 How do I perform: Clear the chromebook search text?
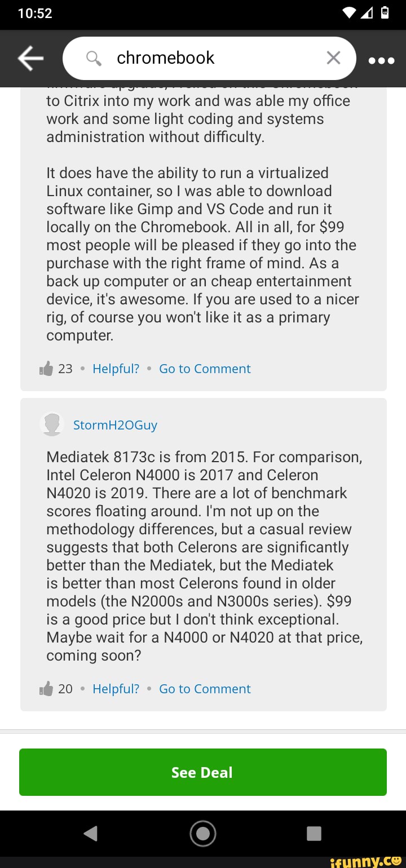[x=333, y=57]
